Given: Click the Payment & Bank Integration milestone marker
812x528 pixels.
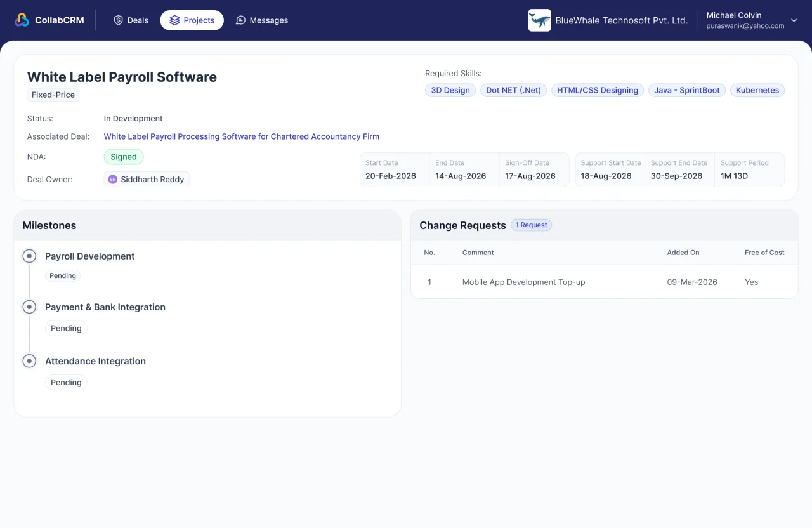Looking at the screenshot, I should coord(29,307).
